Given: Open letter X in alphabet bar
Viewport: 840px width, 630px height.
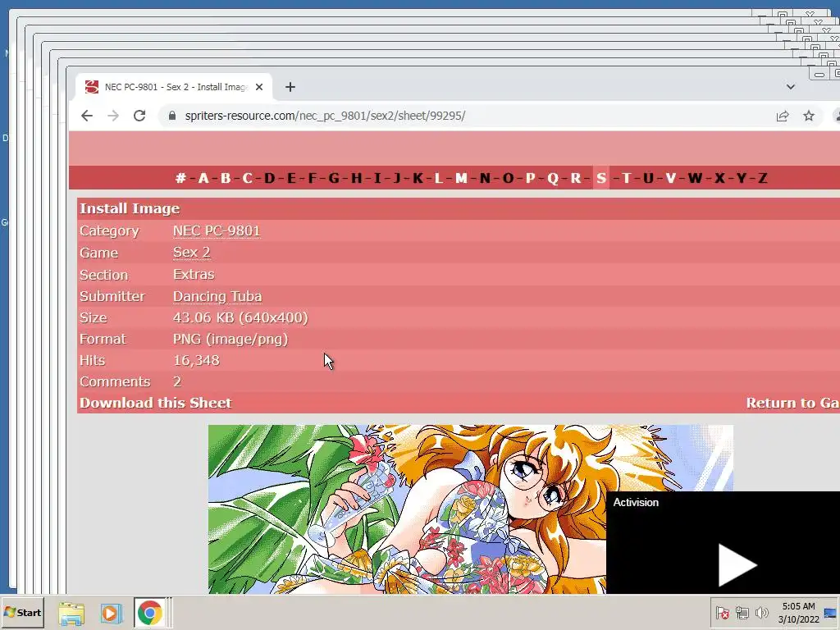Looking at the screenshot, I should tap(719, 178).
